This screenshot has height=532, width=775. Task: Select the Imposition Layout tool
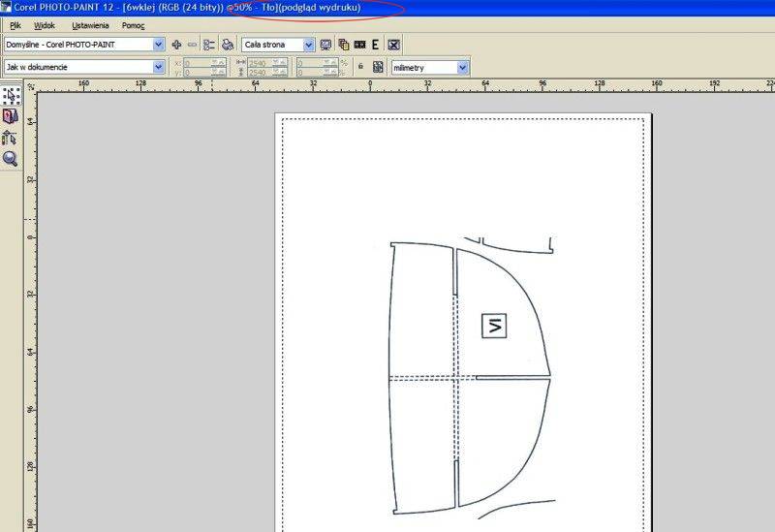(11, 116)
